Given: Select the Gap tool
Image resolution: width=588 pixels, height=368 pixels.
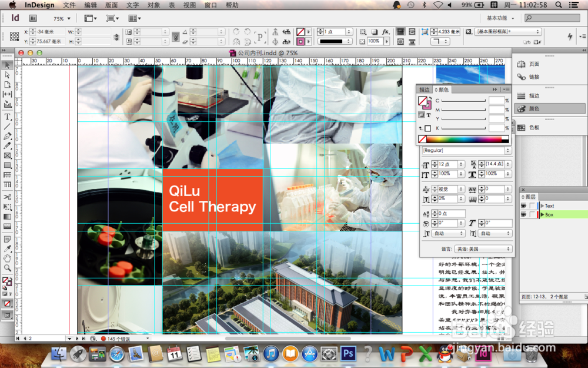Looking at the screenshot, I should 7,94.
